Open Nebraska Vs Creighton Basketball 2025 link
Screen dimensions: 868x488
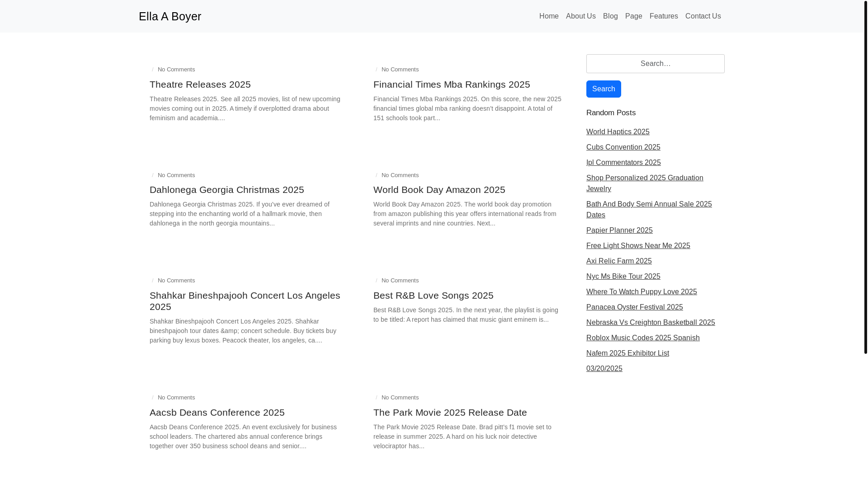[x=651, y=323]
